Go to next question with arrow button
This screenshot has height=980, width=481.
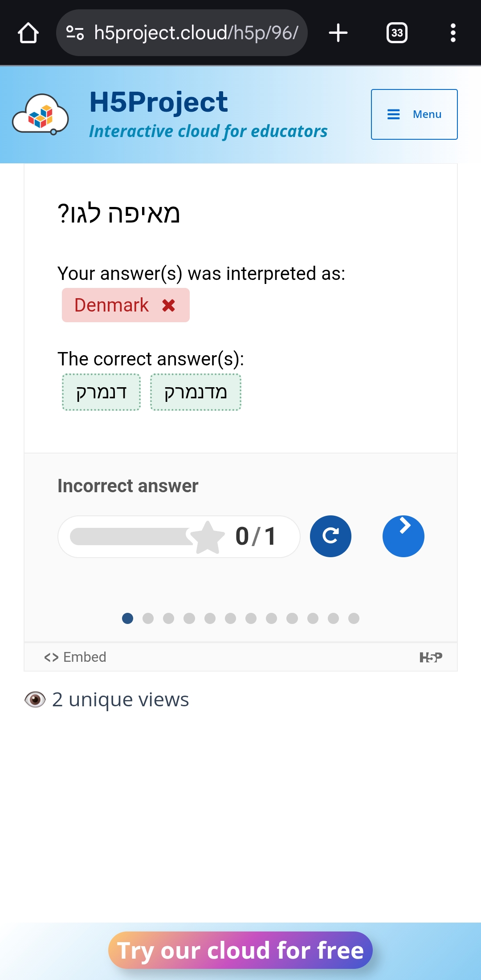(x=403, y=536)
